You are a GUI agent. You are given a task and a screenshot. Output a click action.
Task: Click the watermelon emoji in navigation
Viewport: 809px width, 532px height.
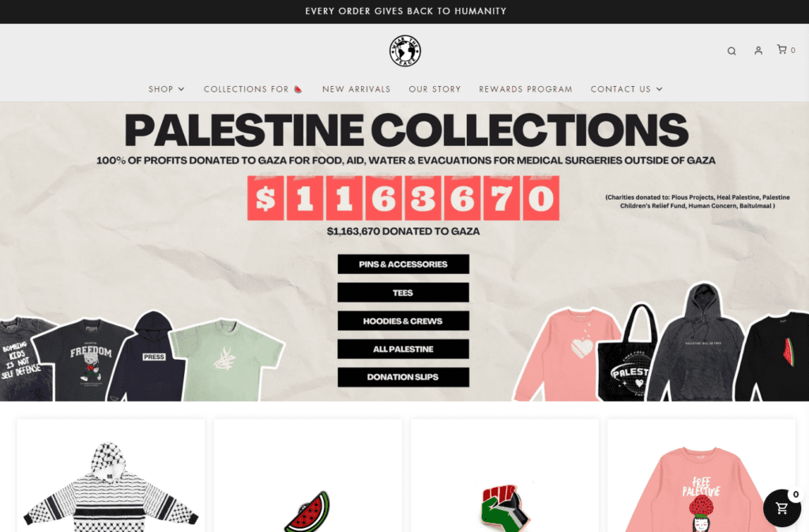click(298, 89)
